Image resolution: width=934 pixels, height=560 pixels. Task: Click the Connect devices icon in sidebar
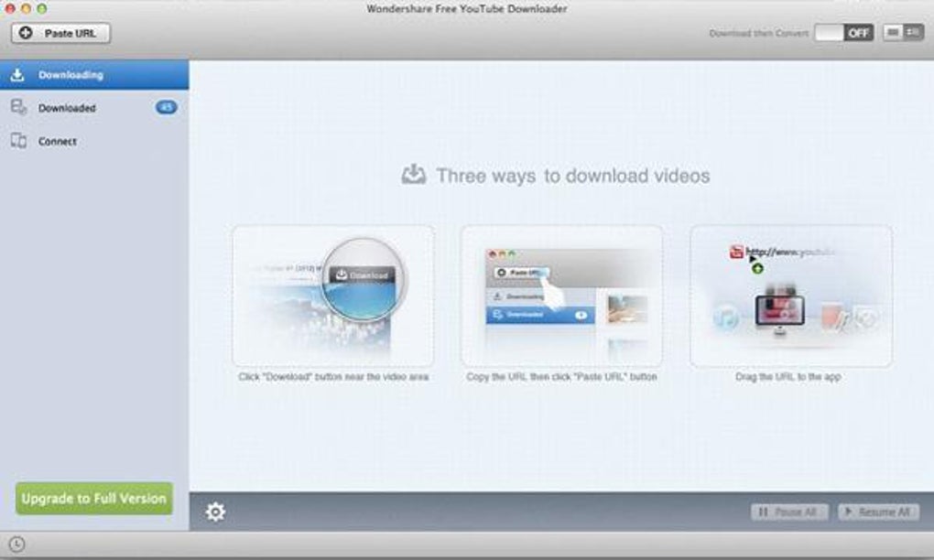[x=18, y=141]
